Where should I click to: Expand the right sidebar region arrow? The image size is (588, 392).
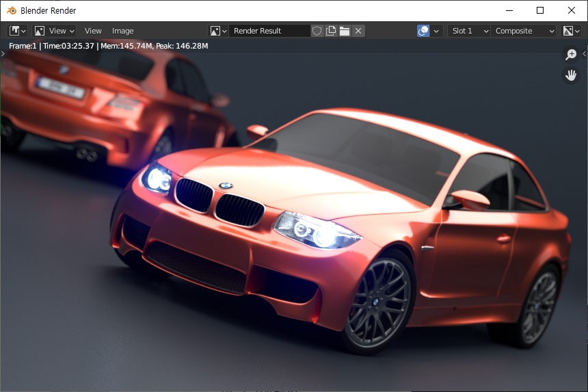pos(585,54)
